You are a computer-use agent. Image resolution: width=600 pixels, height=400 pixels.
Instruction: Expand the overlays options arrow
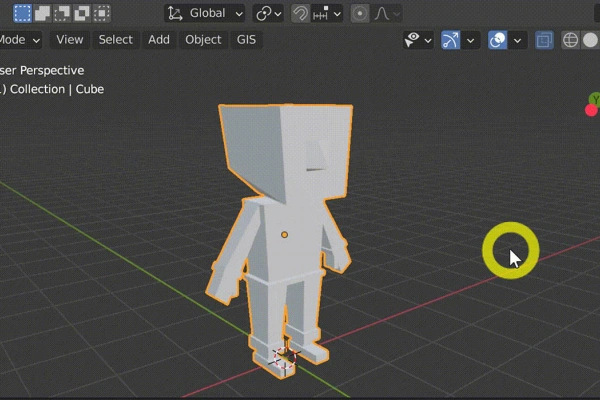517,41
